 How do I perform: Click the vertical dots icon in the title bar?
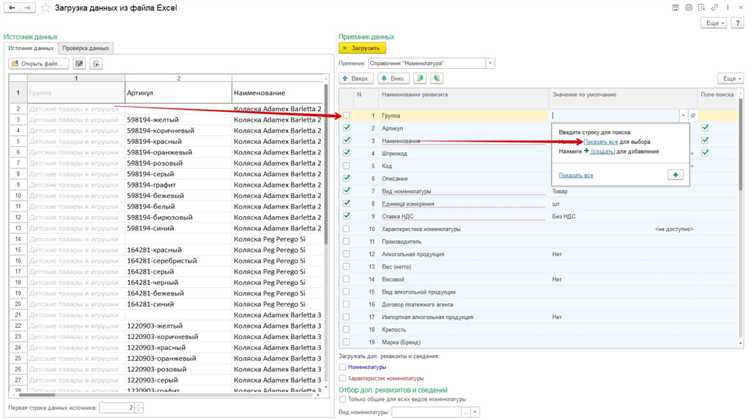click(728, 8)
